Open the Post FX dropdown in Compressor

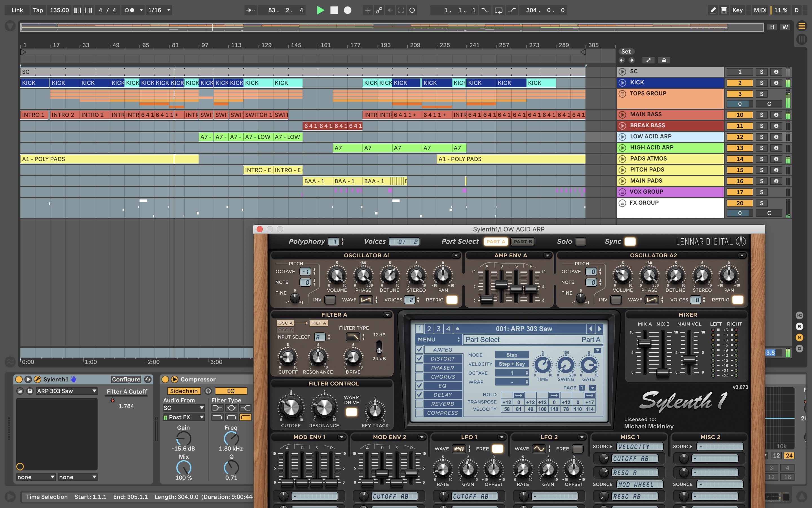click(x=184, y=417)
